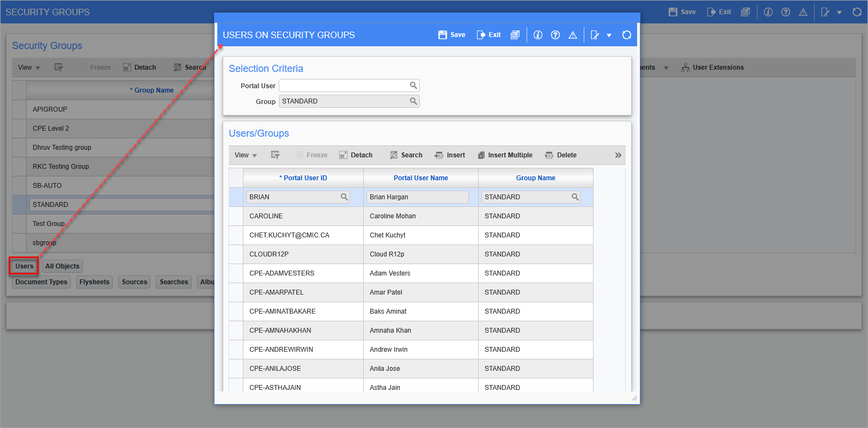
Task: Open the Portal User search magnifier
Action: [413, 85]
